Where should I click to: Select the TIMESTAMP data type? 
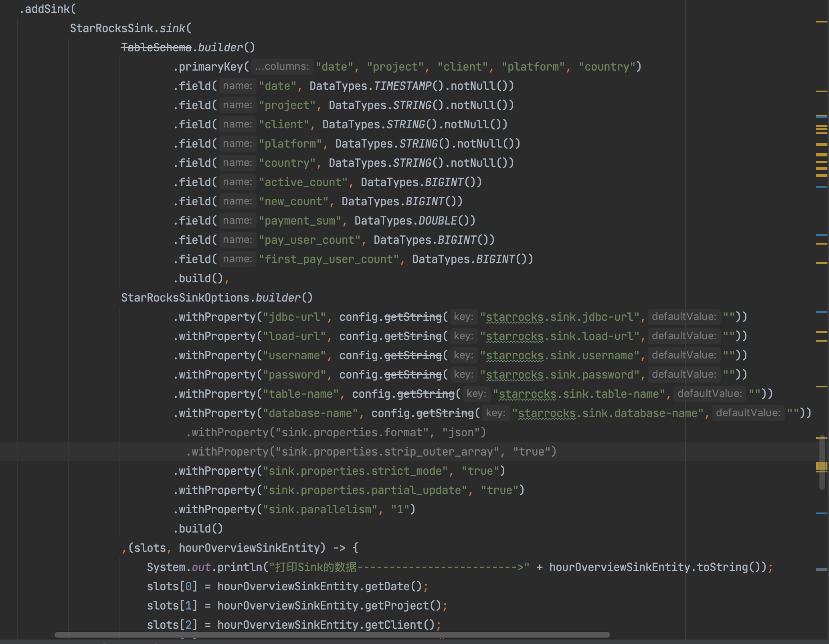click(402, 86)
